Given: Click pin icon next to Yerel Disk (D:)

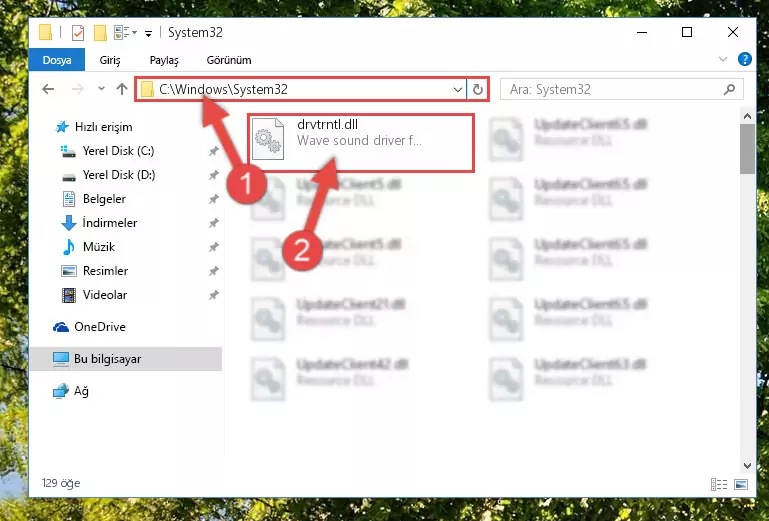Looking at the screenshot, I should tap(213, 175).
